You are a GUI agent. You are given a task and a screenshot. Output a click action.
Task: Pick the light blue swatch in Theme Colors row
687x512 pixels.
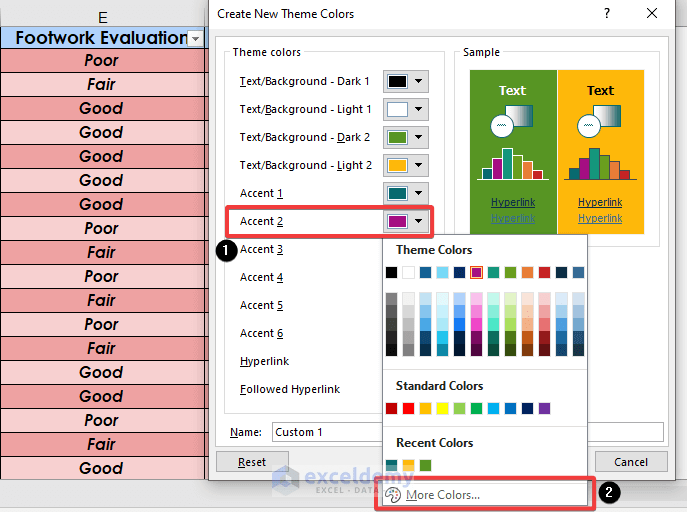443,272
